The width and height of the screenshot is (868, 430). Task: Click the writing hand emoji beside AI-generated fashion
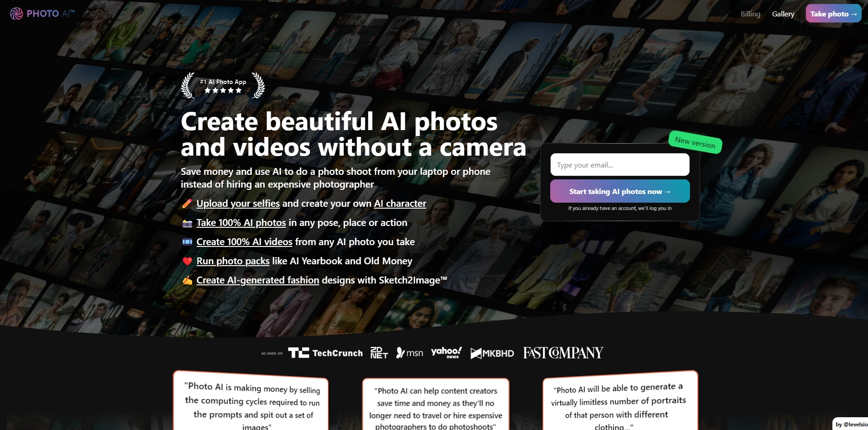[x=187, y=280]
